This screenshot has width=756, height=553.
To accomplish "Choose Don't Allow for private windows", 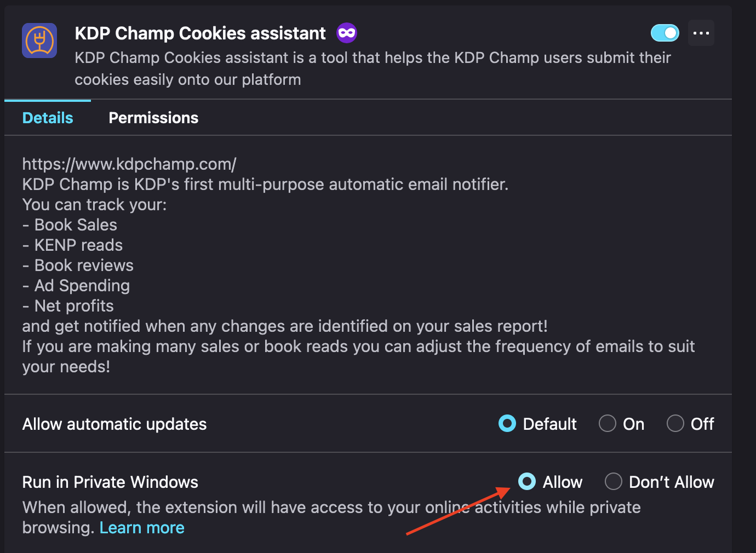I will 660,482.
